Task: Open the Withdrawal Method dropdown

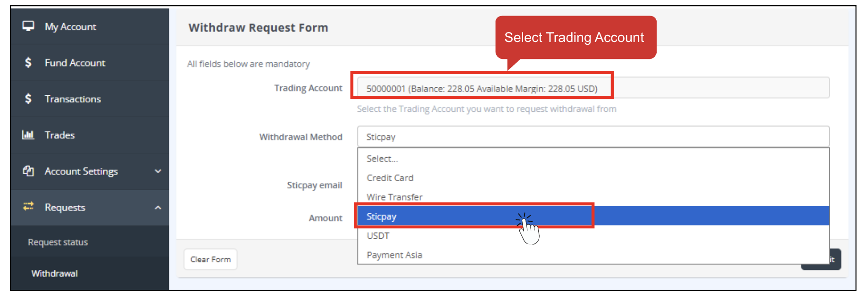Action: (593, 137)
